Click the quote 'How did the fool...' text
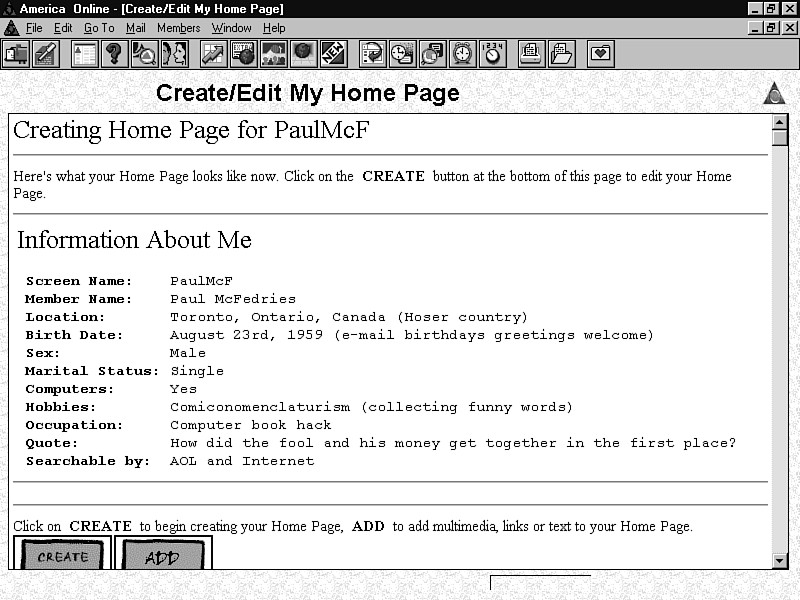The height and width of the screenshot is (600, 800). click(453, 443)
